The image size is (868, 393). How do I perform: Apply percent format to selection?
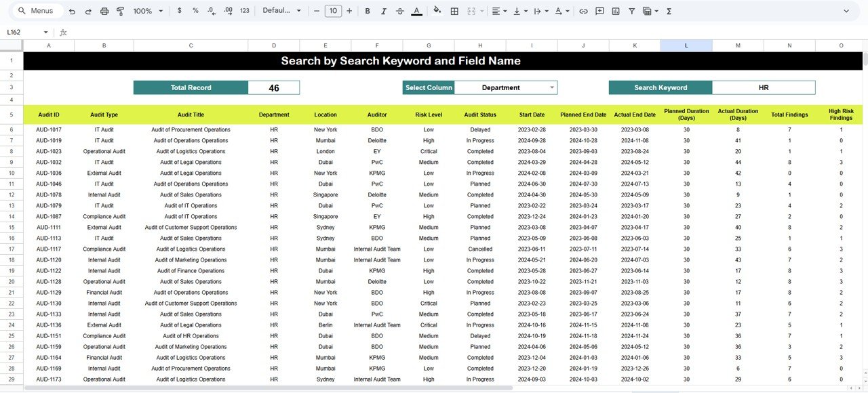pos(194,11)
